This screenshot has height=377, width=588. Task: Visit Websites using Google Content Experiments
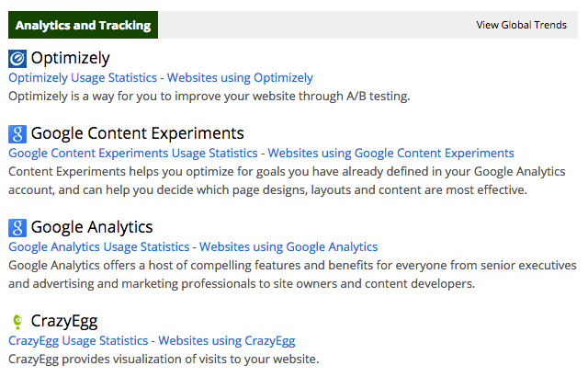tap(390, 153)
